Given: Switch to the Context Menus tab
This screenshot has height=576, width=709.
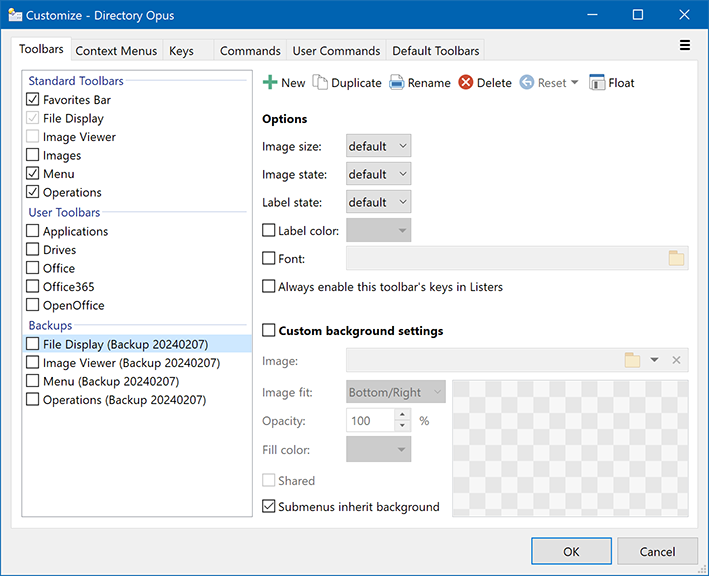Looking at the screenshot, I should tap(116, 51).
